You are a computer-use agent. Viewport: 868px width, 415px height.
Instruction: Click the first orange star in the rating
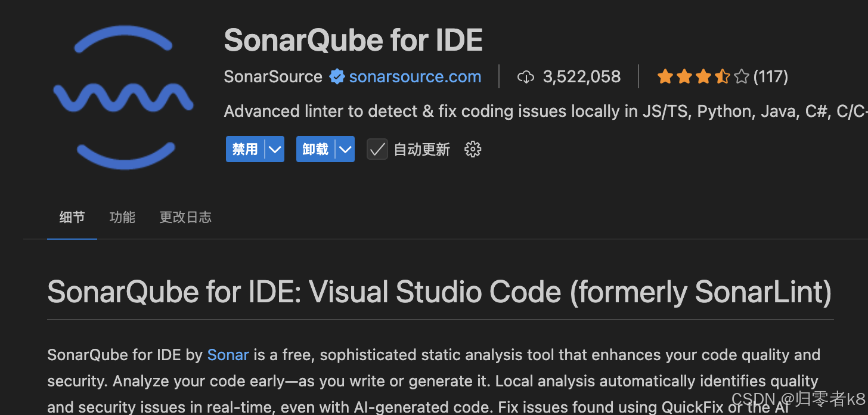(665, 76)
